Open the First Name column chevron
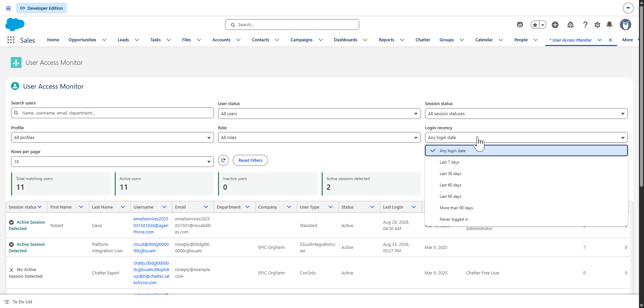 [x=81, y=207]
